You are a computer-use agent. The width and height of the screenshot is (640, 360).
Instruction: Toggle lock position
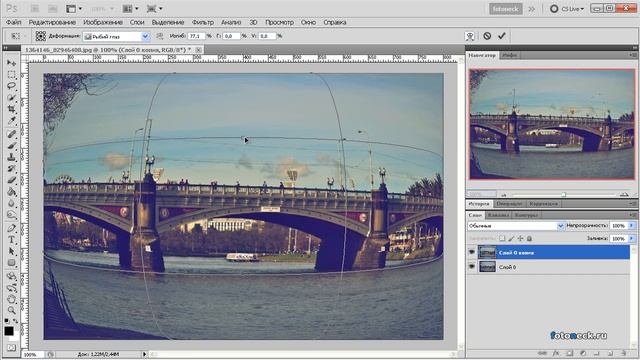tap(520, 238)
